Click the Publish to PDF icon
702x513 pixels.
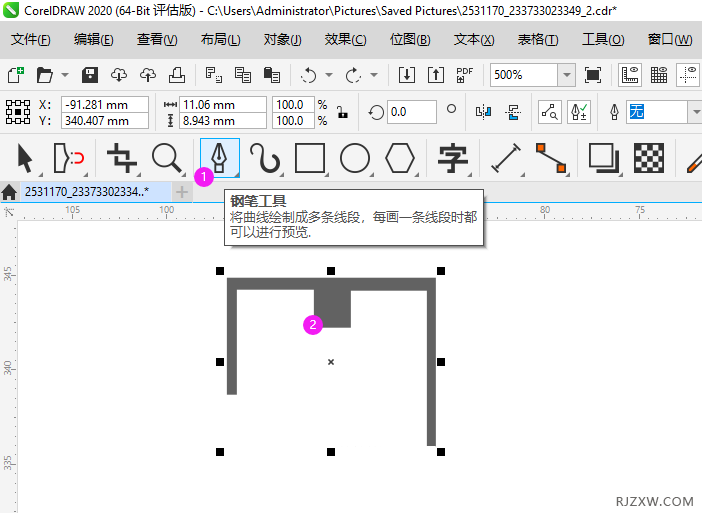(x=465, y=75)
